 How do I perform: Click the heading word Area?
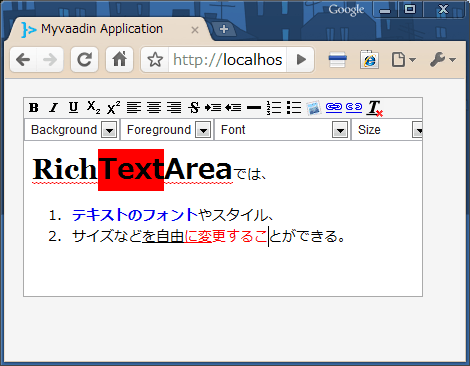pos(198,169)
